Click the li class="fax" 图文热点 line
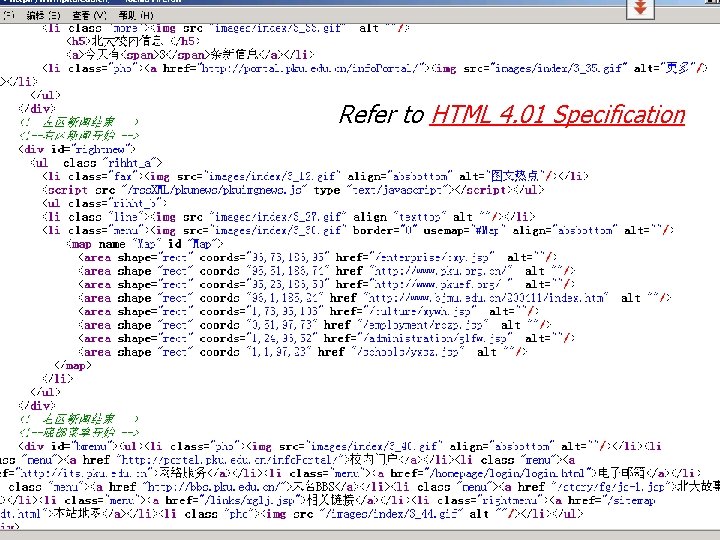Viewport: 720px width, 540px height. coord(315,176)
